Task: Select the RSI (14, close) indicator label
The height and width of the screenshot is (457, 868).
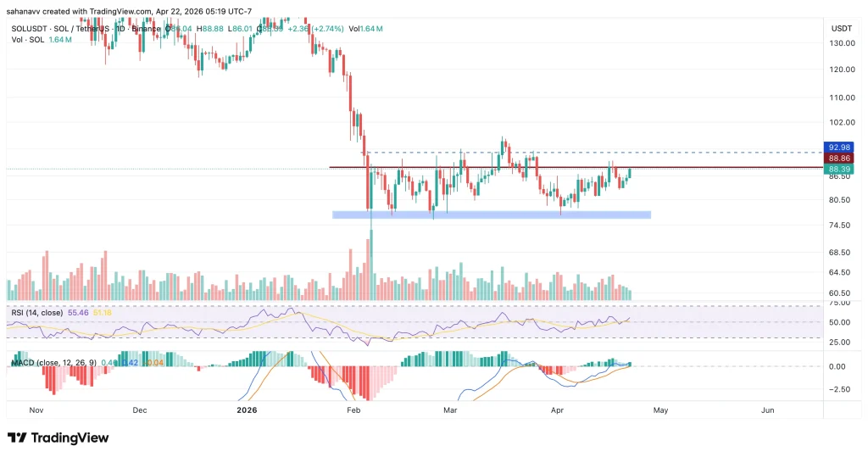Action: [39, 313]
